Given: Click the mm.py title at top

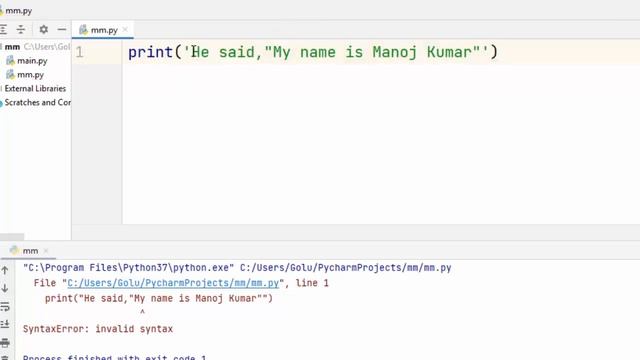Looking at the screenshot, I should pyautogui.click(x=18, y=11).
